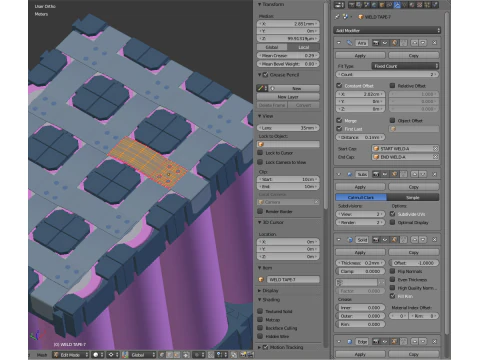
Task: Toggle render visibility on the Subsurf modifier
Action: click(376, 174)
